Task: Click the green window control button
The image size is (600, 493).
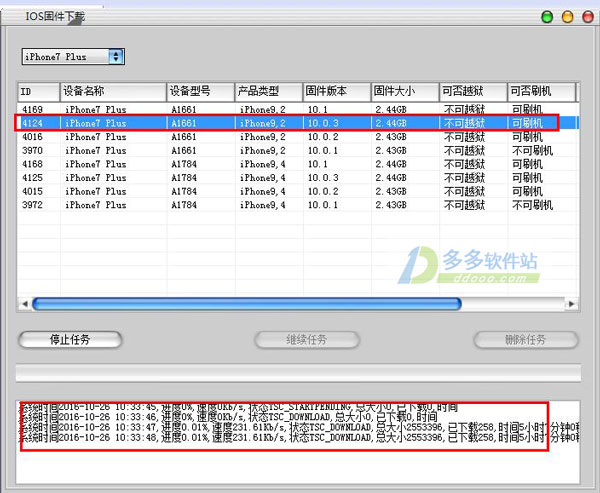Action: (547, 17)
